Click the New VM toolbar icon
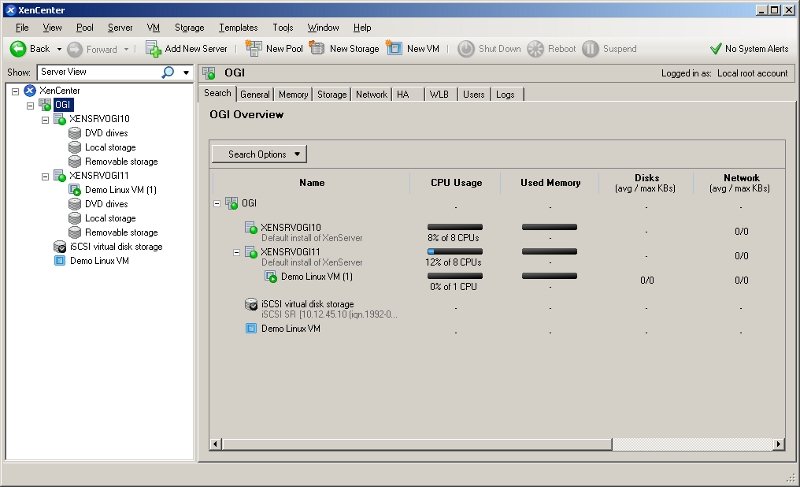This screenshot has width=800, height=487. coord(394,48)
